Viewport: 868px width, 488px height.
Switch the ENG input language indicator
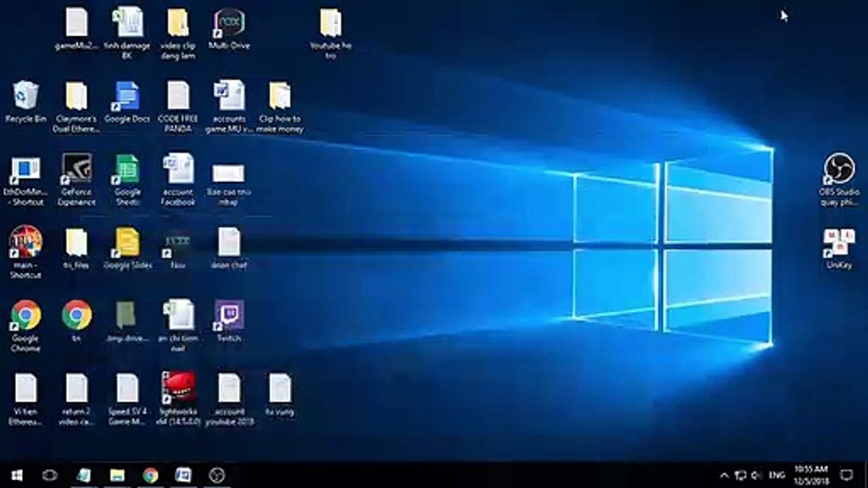click(776, 476)
